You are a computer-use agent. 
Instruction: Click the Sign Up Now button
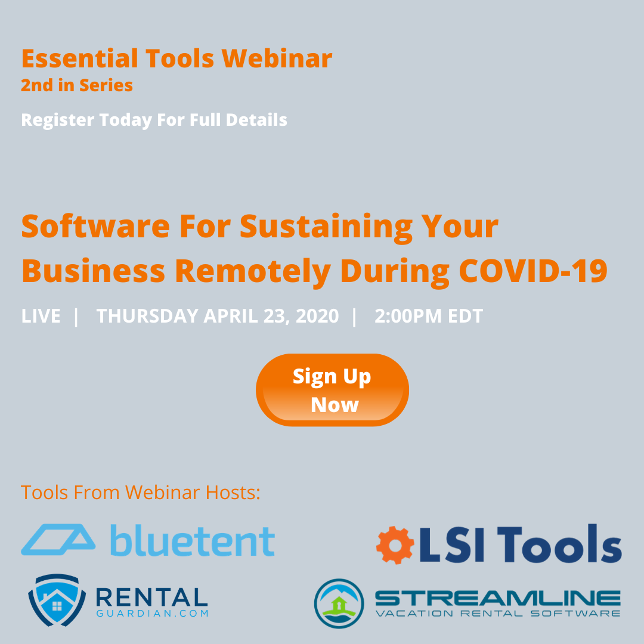pos(332,390)
